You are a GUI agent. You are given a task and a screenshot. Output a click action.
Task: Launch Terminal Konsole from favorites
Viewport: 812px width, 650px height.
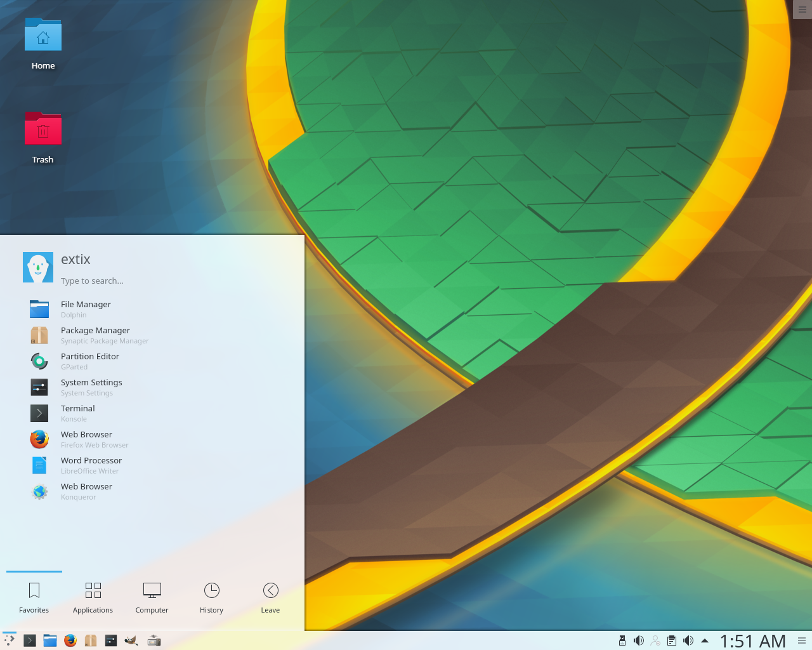(152, 413)
